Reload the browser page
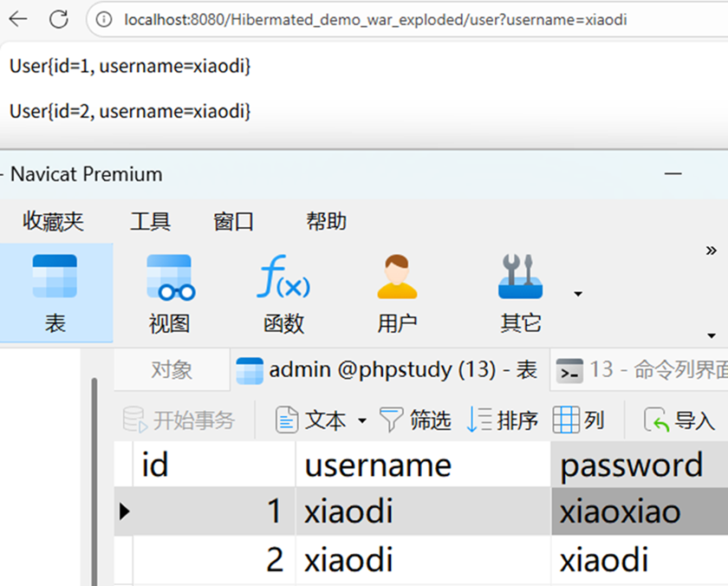 59,19
